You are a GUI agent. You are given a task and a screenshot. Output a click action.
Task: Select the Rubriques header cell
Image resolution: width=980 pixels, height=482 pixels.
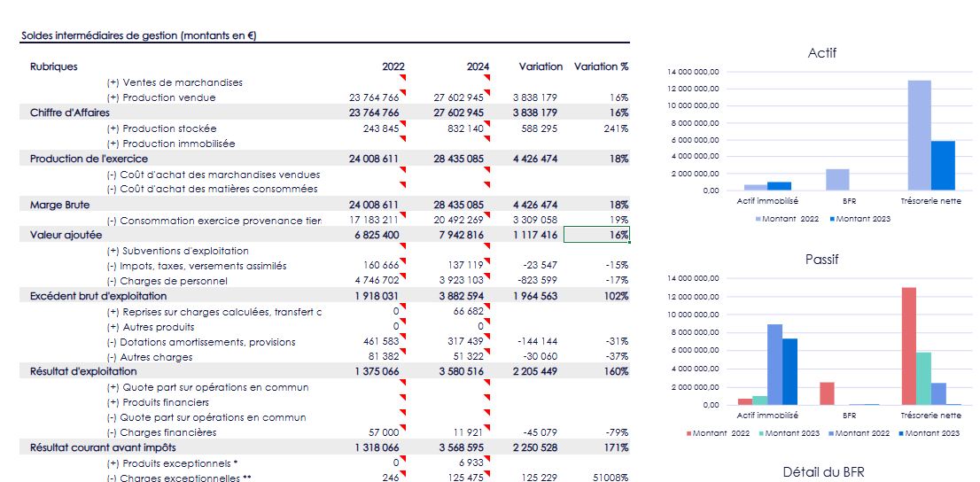click(x=54, y=66)
